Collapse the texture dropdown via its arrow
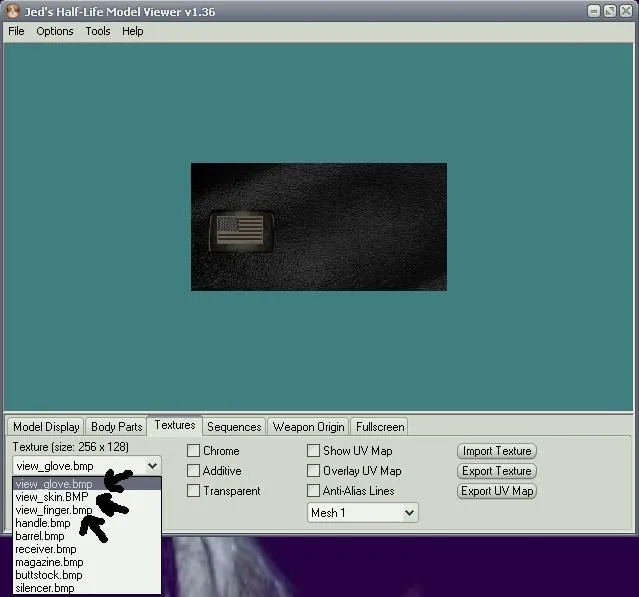The height and width of the screenshot is (597, 639). [151, 465]
